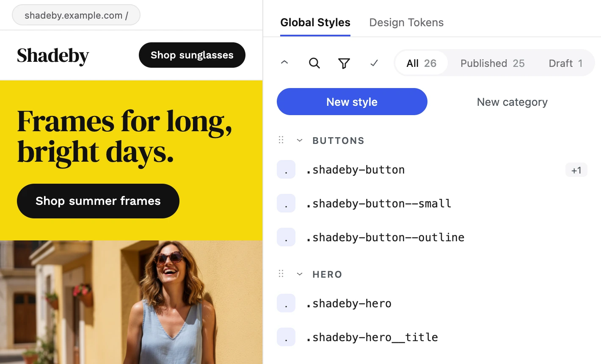Click the Shop sunglasses header button

coord(192,55)
